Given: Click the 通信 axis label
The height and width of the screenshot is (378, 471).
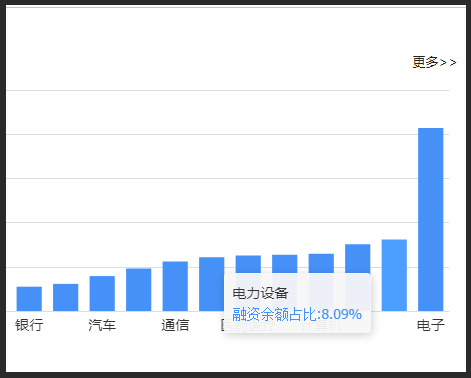Looking at the screenshot, I should click(x=175, y=325).
